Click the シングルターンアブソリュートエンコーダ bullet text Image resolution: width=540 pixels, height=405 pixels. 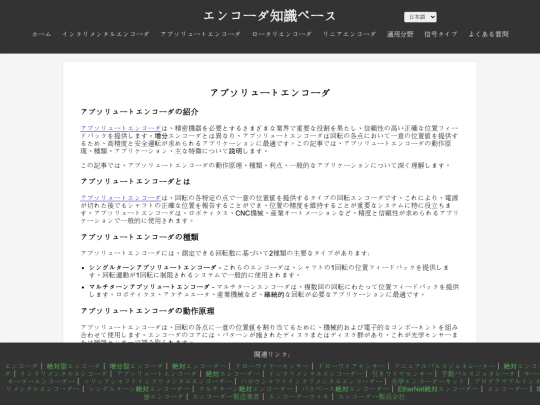click(x=153, y=267)
